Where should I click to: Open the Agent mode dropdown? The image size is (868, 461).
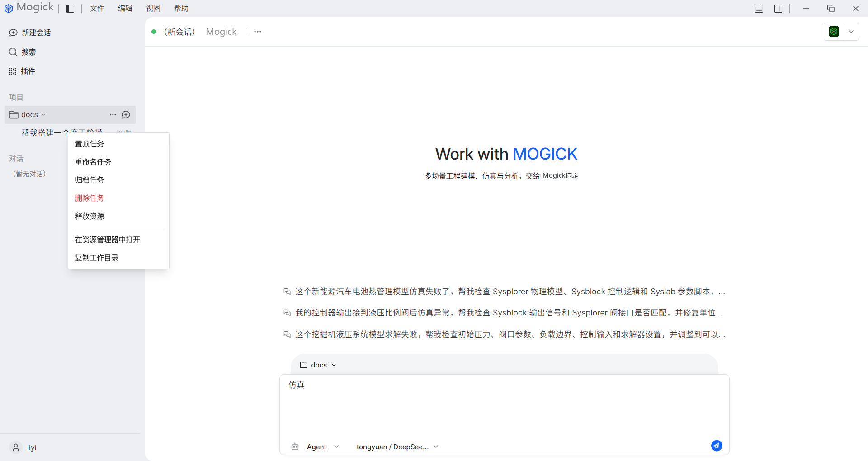pyautogui.click(x=322, y=447)
